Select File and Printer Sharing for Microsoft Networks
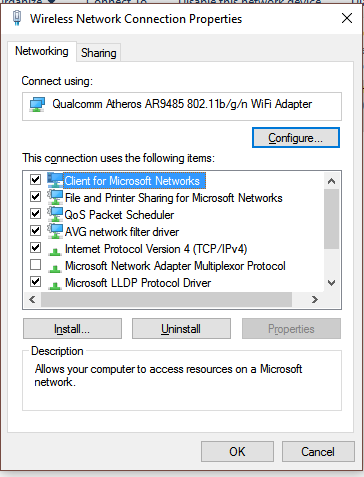364x477 pixels. 174,198
